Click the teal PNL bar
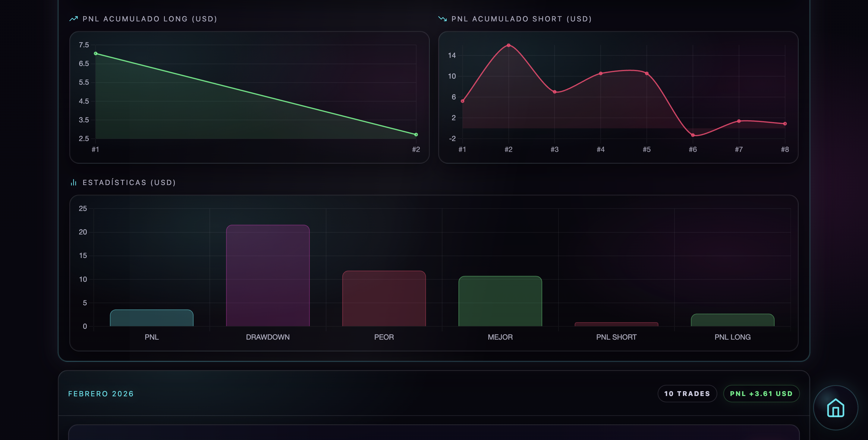868x440 pixels. [x=152, y=318]
